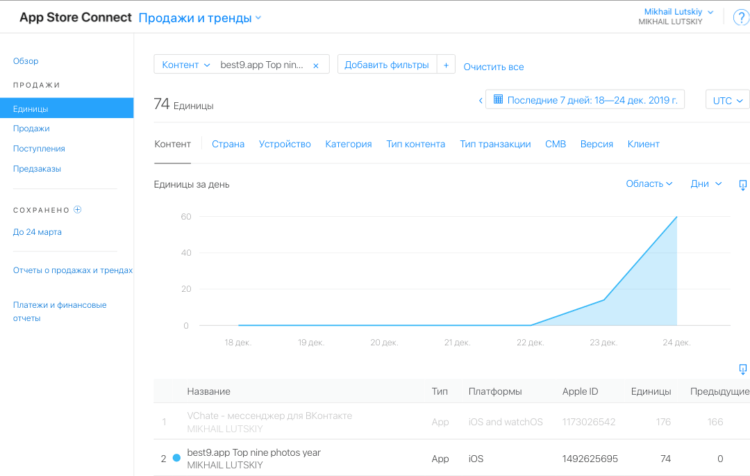750x476 pixels.
Task: Click the plus button beside Добавить фильтры
Action: pos(446,65)
